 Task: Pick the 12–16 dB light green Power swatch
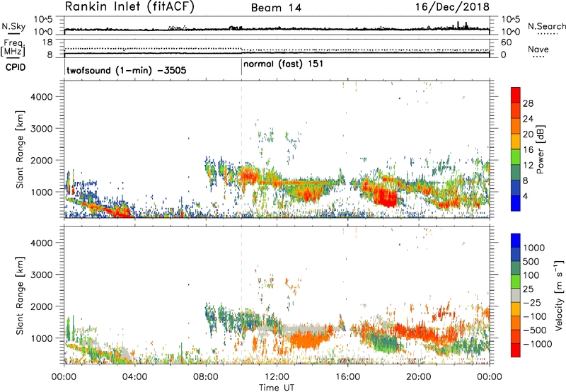pyautogui.click(x=516, y=157)
